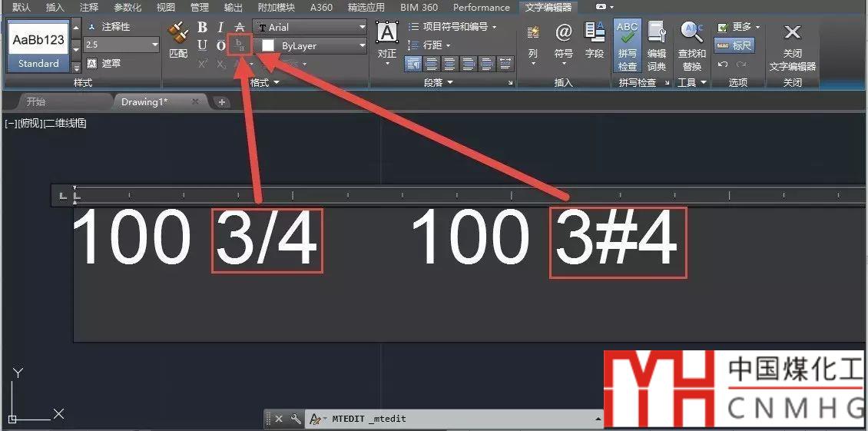
Task: Click the default paragraph alignment icon
Action: [x=413, y=64]
